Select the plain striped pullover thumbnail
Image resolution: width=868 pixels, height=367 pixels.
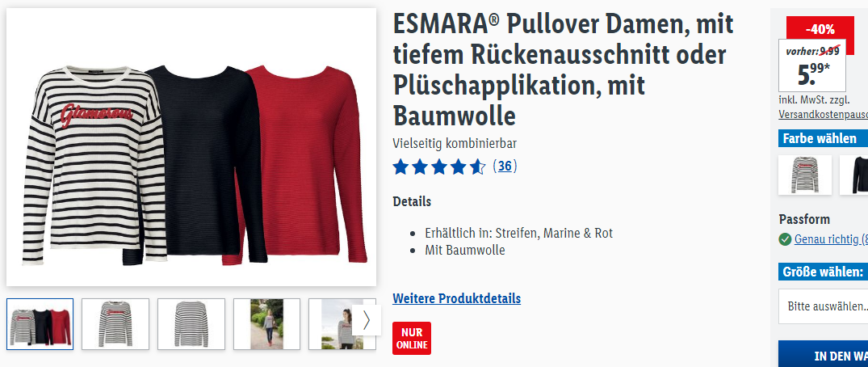pyautogui.click(x=191, y=324)
